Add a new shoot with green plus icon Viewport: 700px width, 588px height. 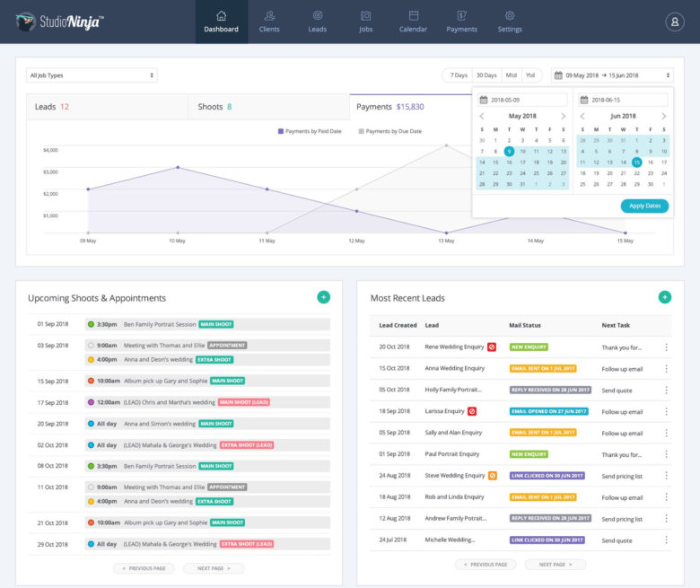[323, 297]
